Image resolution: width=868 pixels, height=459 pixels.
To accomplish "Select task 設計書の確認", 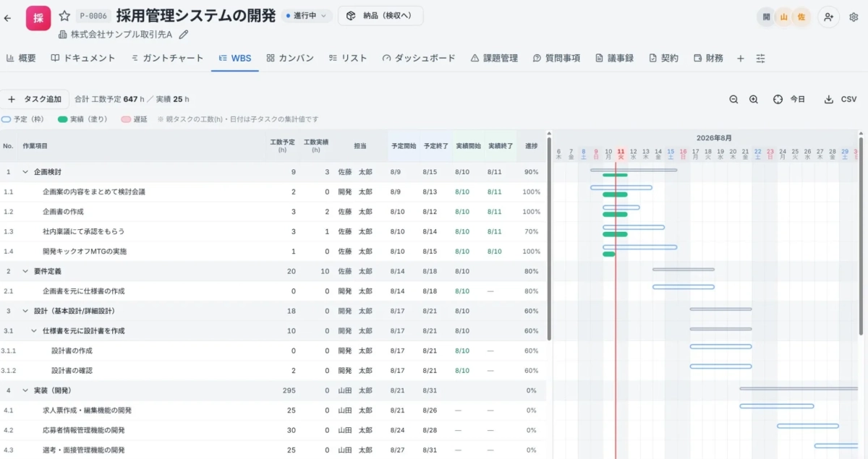I will pos(72,371).
